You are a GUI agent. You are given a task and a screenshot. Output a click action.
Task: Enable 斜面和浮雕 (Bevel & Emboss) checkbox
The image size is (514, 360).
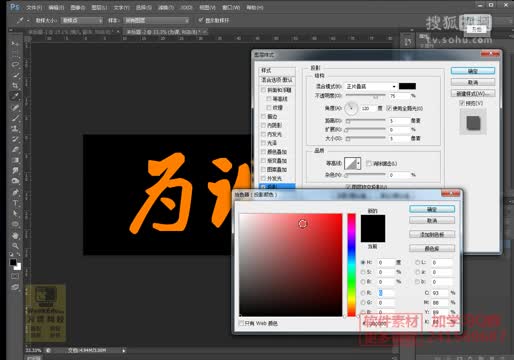(264, 90)
